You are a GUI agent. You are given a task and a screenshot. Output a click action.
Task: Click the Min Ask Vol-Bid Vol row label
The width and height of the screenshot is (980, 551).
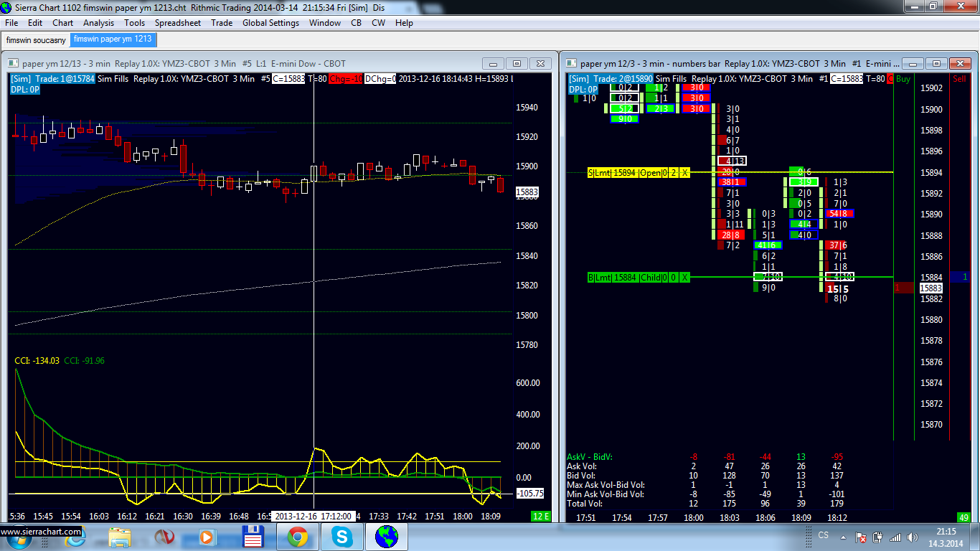[x=606, y=494]
